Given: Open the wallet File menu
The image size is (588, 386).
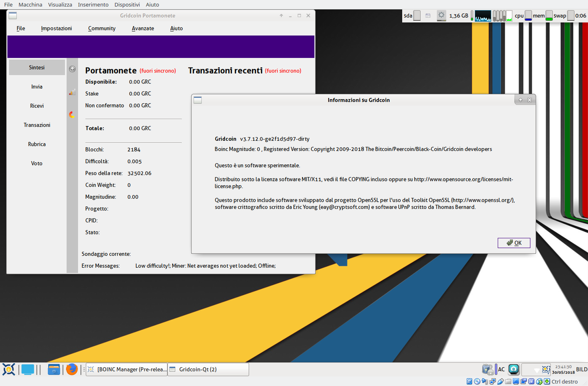Looking at the screenshot, I should pos(21,28).
